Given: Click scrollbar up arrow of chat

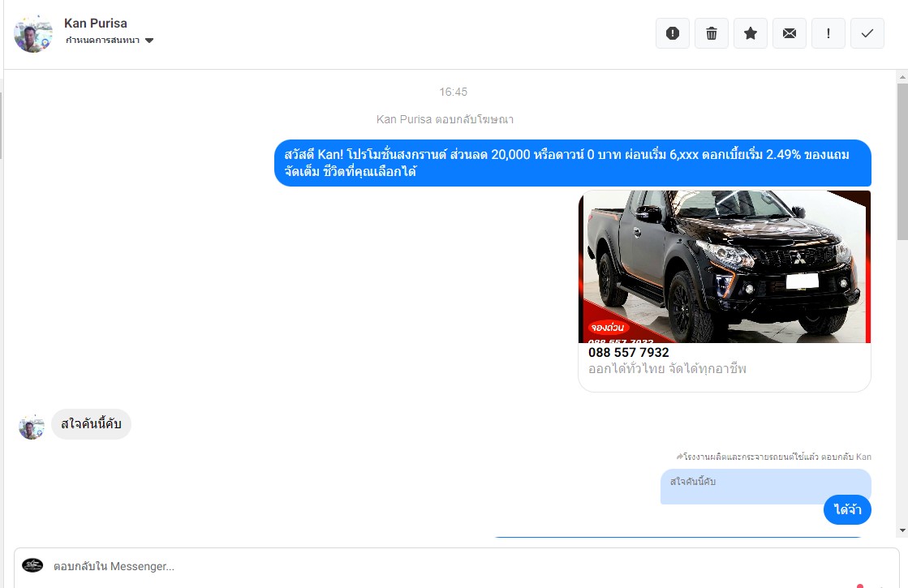Looking at the screenshot, I should [x=902, y=76].
